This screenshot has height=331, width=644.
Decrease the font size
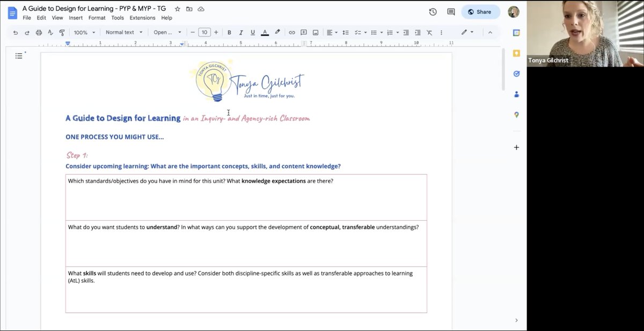point(193,32)
